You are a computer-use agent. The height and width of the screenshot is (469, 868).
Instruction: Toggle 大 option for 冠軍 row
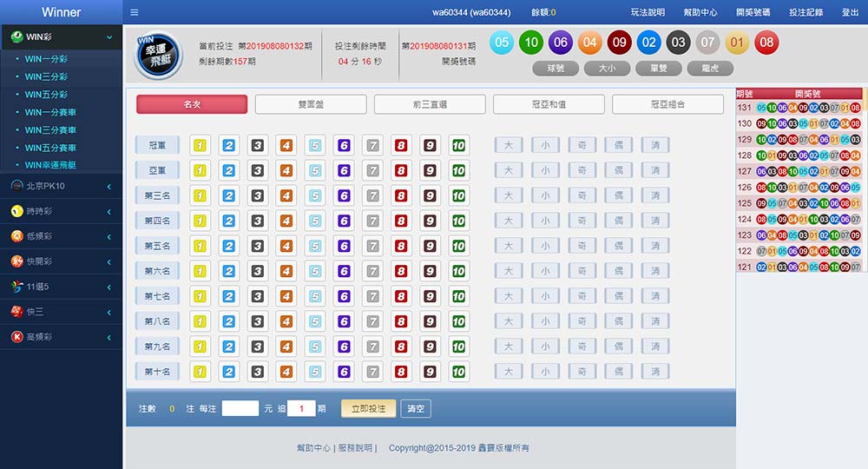point(509,145)
